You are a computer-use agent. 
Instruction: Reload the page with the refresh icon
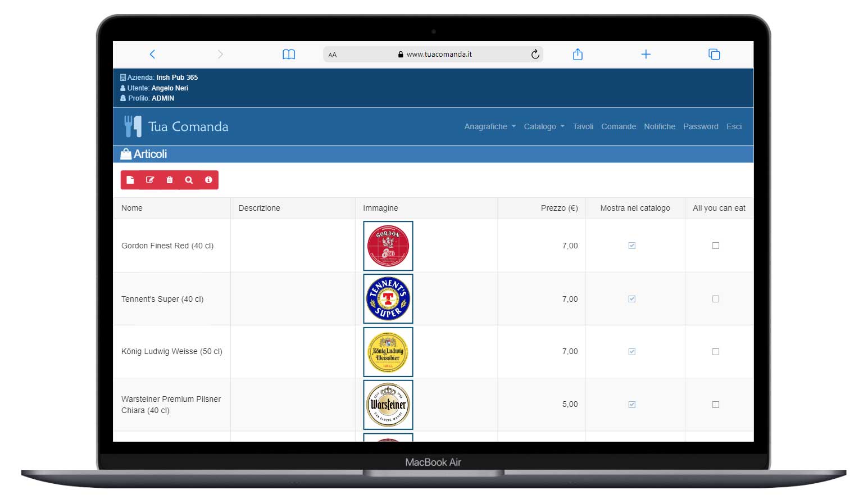[x=535, y=54]
